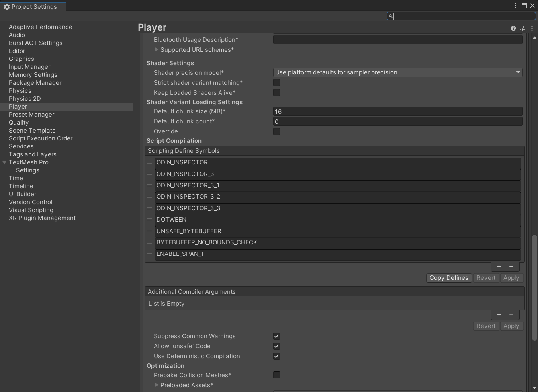This screenshot has width=538, height=392.
Task: Edit Default chunk size field
Action: (398, 111)
